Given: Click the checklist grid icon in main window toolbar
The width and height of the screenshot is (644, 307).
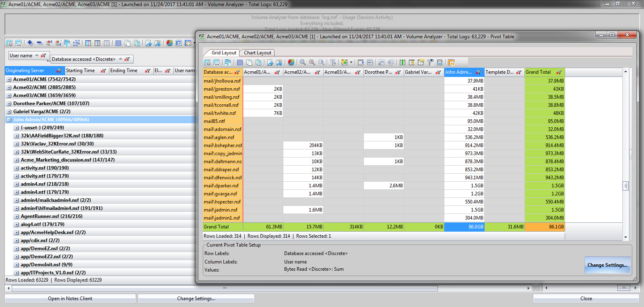Looking at the screenshot, I should coord(188,43).
